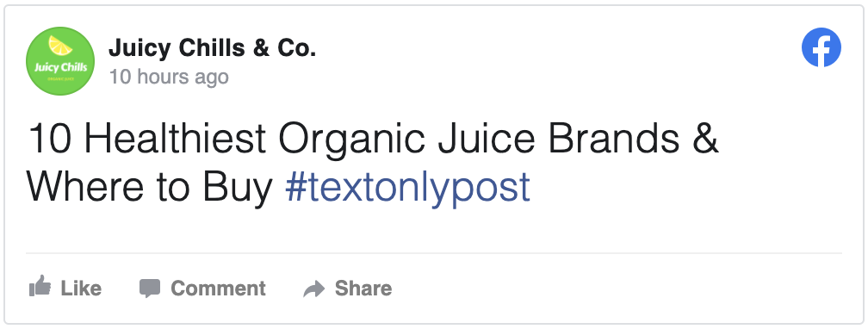Screen dimensions: 868x329
Task: Follow the #textonlypost hashtag
Action: point(408,187)
